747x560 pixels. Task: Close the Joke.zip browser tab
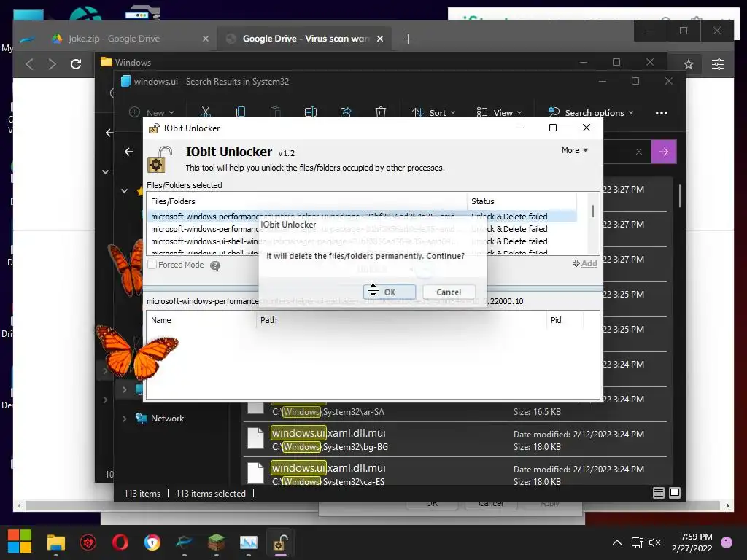[205, 39]
